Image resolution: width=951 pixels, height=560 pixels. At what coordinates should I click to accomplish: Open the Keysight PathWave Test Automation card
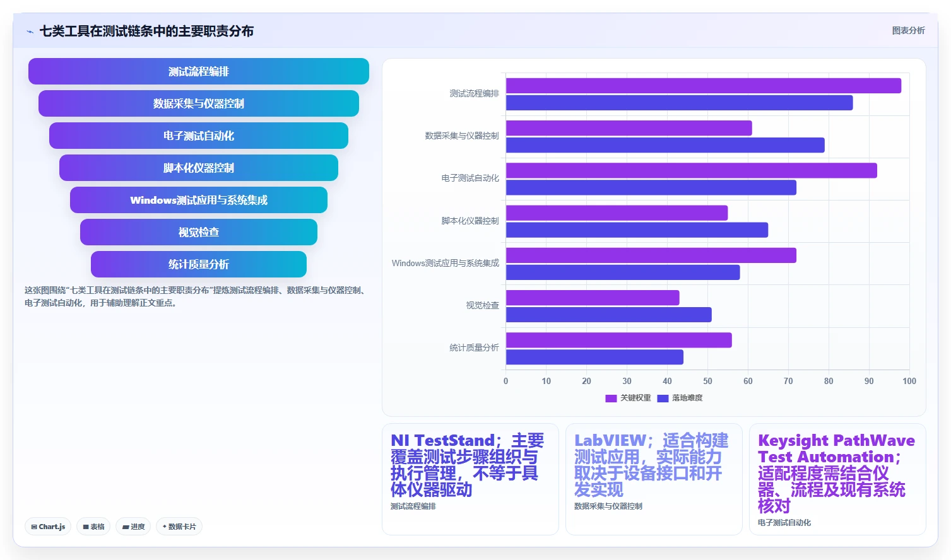(837, 479)
